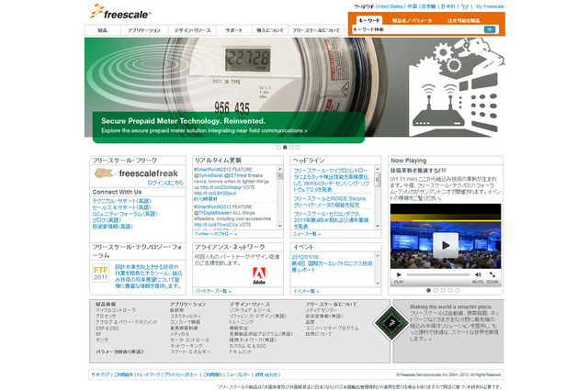Zoom the video to fullscreen
The height and width of the screenshot is (391, 588).
coord(492,274)
